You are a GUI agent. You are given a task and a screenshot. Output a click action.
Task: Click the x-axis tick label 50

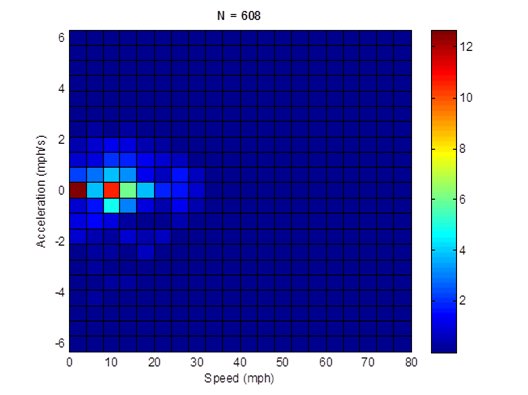283,362
